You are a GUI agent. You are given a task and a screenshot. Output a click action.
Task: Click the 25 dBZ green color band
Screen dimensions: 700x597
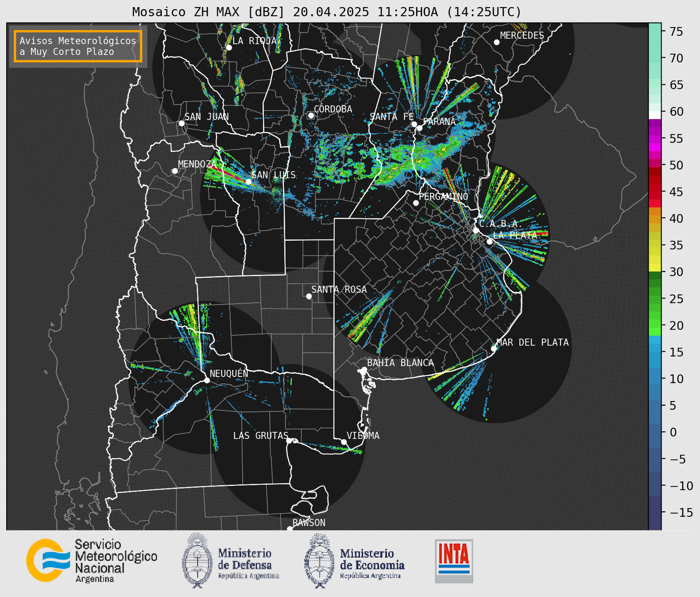[x=655, y=298]
